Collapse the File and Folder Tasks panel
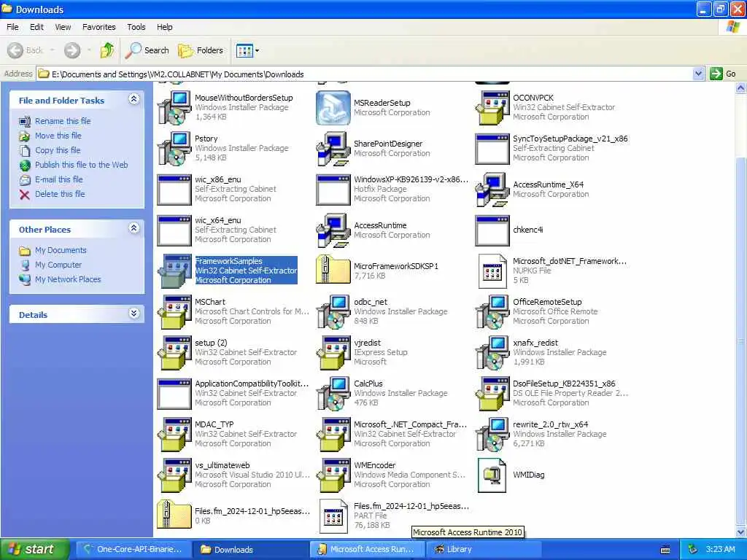The height and width of the screenshot is (560, 747). [134, 99]
